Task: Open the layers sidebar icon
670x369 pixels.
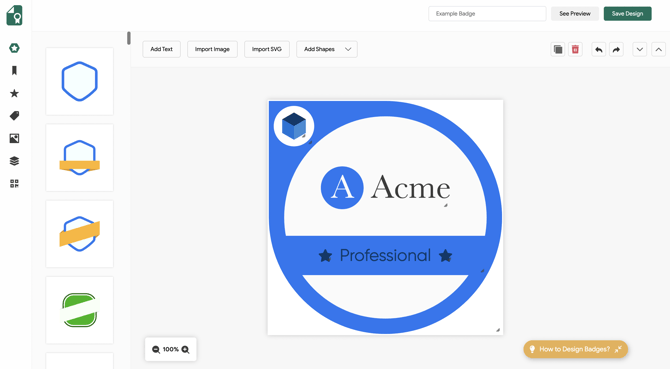Action: pos(14,161)
